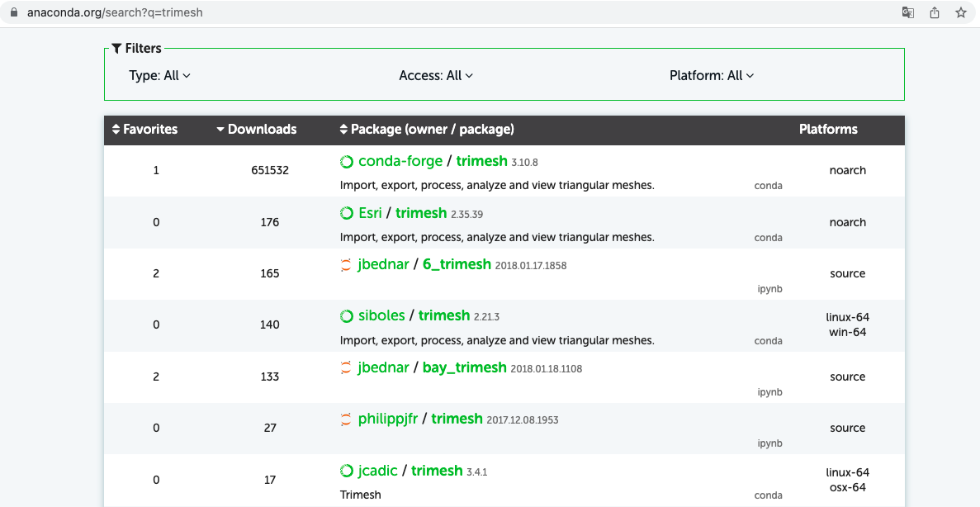Click the share icon in the browser toolbar
980x507 pixels.
(x=934, y=12)
